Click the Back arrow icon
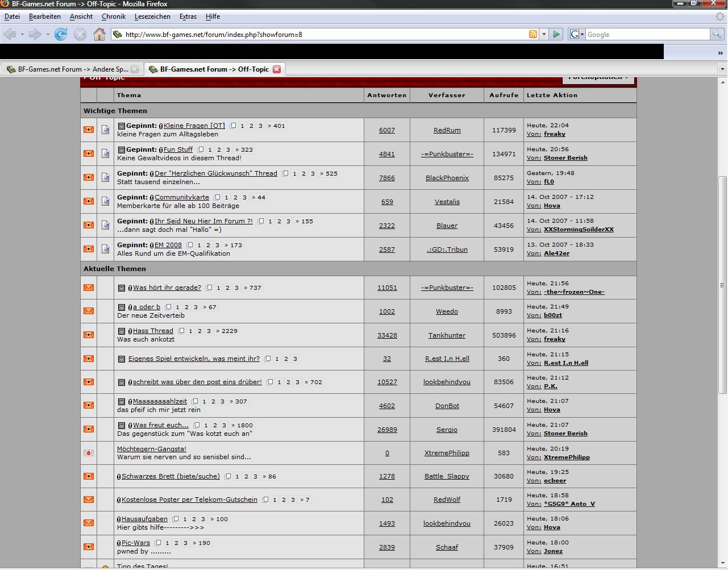Screen dimensions: 728x570 click(x=10, y=34)
